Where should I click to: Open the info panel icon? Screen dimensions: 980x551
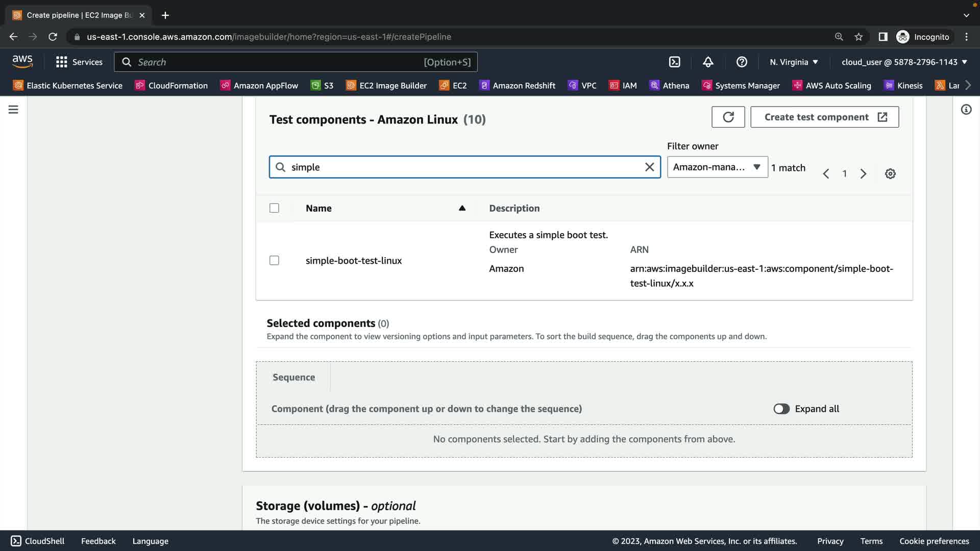coord(966,110)
